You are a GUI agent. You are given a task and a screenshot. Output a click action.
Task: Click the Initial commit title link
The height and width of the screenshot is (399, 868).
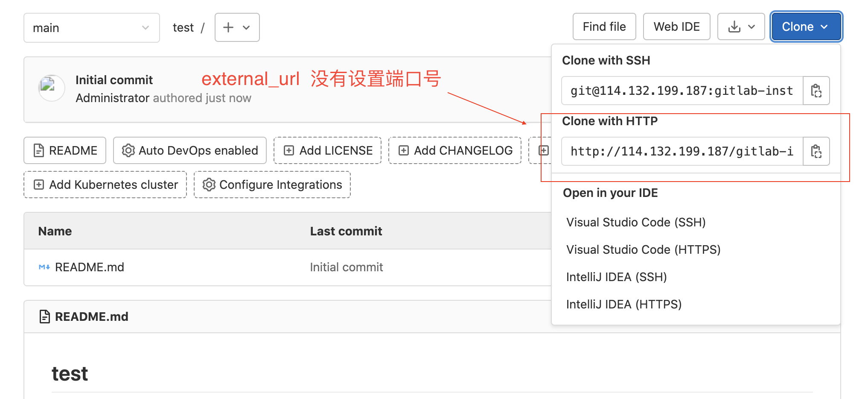[114, 80]
